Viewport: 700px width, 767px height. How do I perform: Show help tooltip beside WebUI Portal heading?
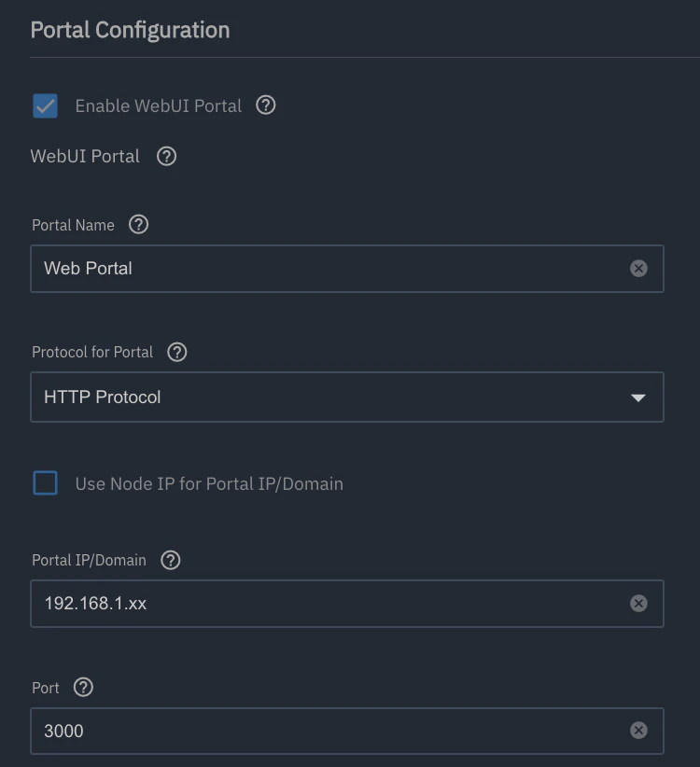166,157
